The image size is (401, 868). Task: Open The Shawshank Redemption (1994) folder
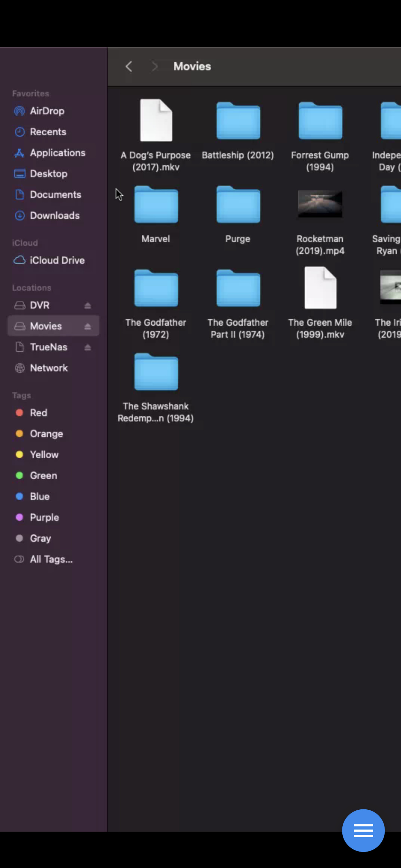pyautogui.click(x=156, y=373)
